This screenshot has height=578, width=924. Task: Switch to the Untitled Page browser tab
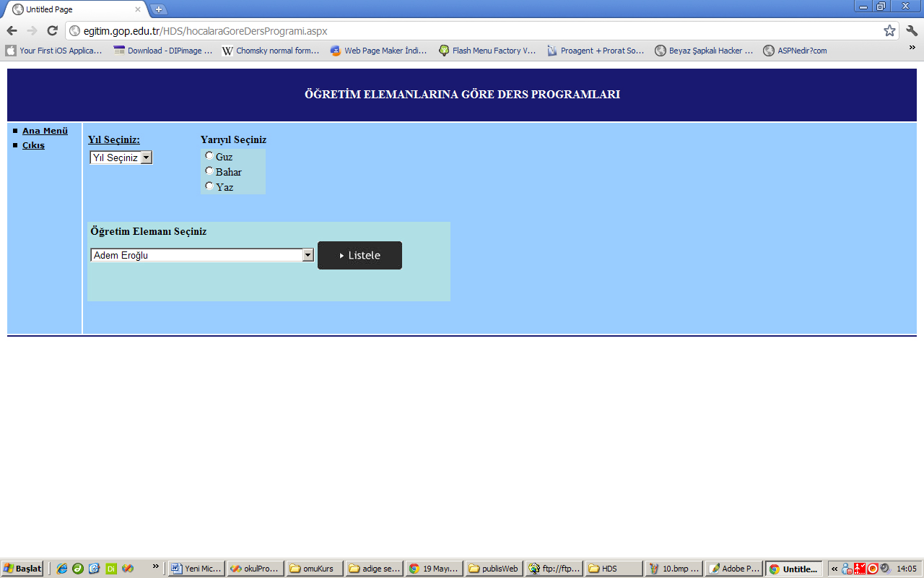pos(72,9)
